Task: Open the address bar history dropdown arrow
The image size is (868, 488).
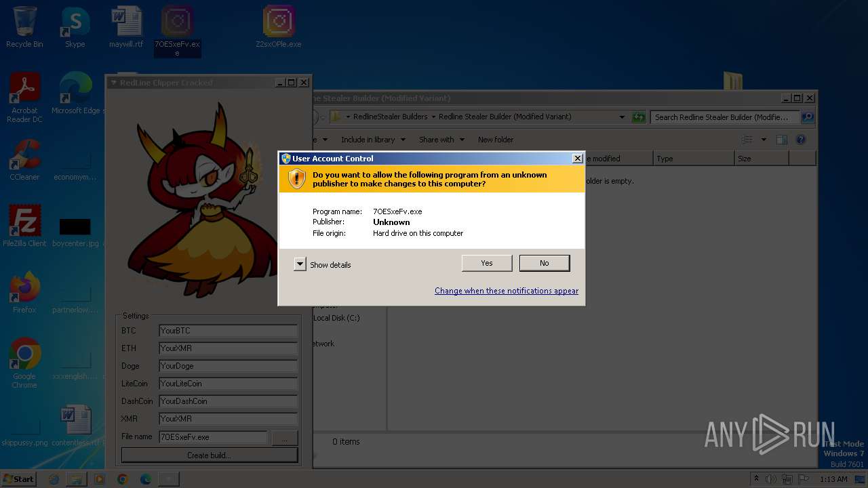Action: point(622,117)
